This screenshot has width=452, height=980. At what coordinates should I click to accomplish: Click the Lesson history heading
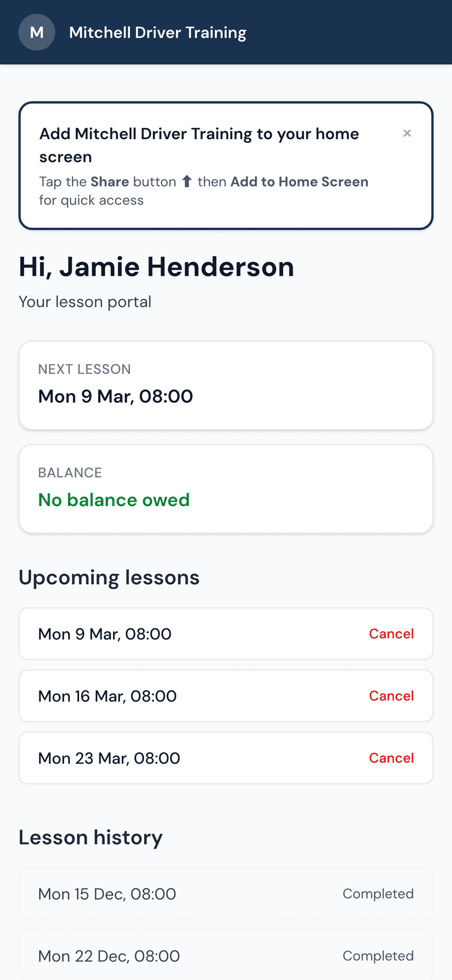(x=91, y=838)
